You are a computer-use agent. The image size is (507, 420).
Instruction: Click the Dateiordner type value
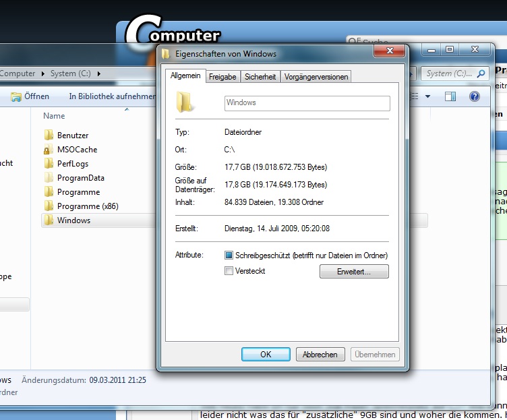(243, 132)
